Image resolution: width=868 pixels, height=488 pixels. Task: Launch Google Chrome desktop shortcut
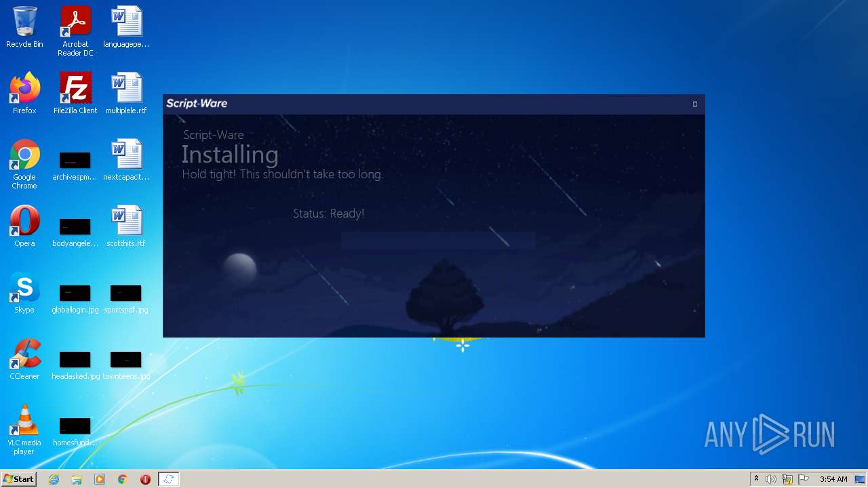[x=24, y=164]
